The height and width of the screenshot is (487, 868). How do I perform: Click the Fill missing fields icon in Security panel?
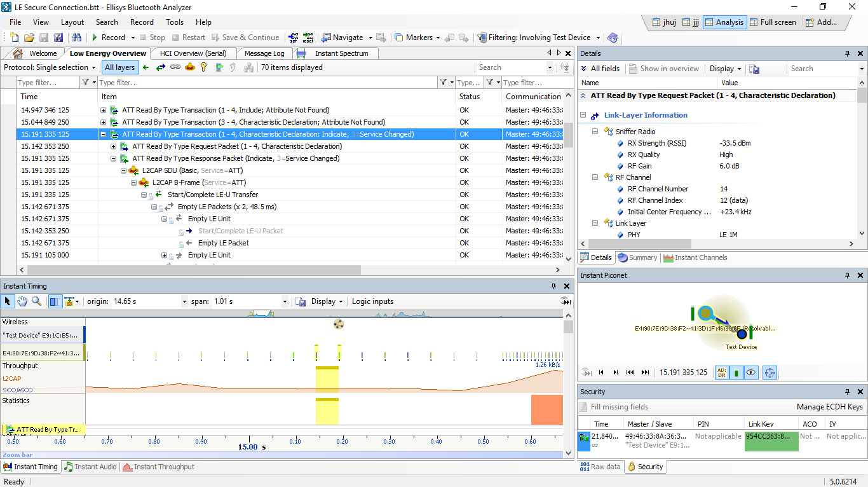(x=582, y=406)
